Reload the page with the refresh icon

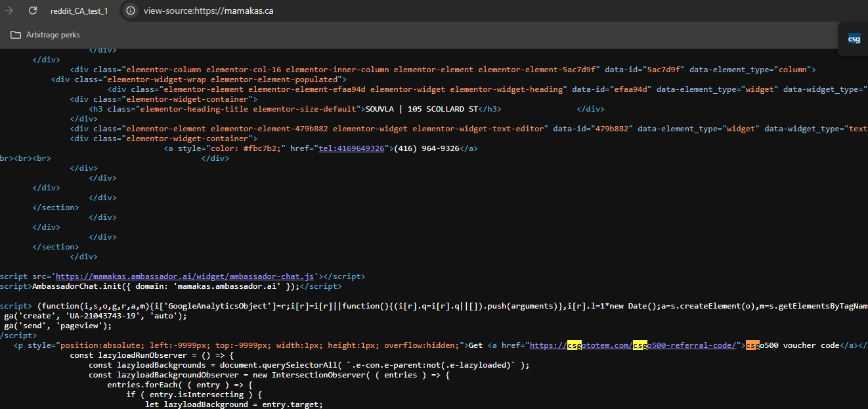32,11
